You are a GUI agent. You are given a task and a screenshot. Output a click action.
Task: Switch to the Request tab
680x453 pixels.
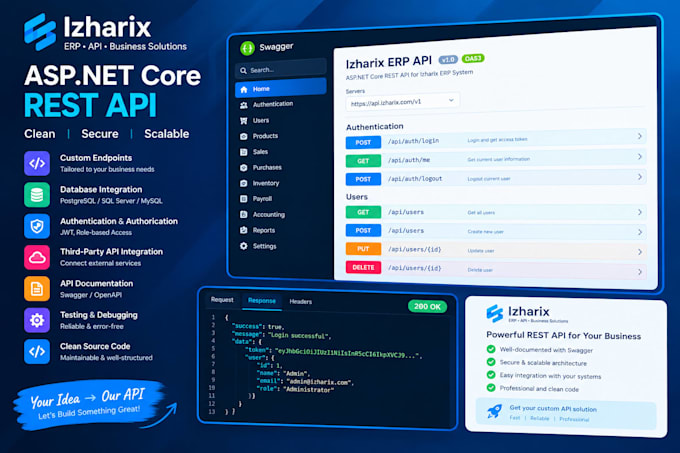tap(222, 300)
